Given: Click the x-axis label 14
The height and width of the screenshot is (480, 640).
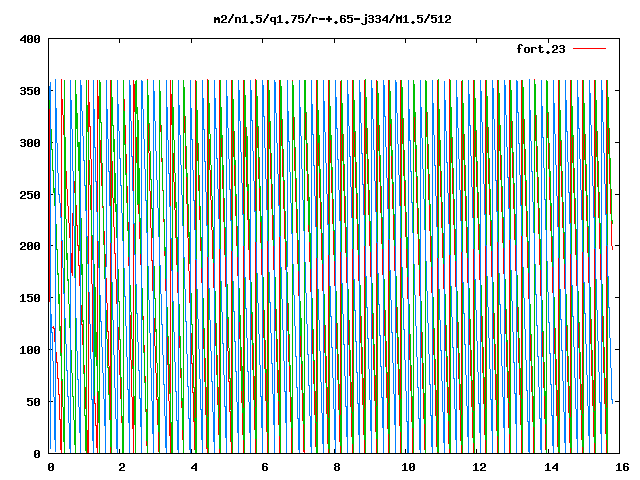Looking at the screenshot, I should coord(551,467).
